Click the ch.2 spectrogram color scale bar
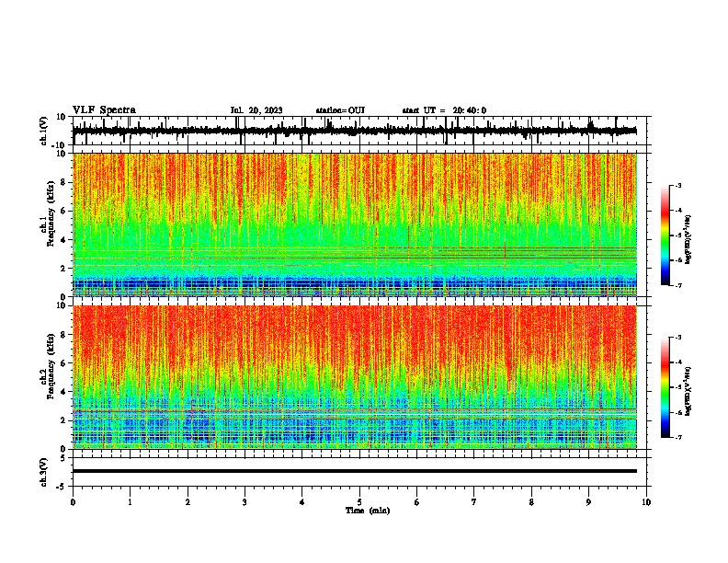 pos(665,387)
